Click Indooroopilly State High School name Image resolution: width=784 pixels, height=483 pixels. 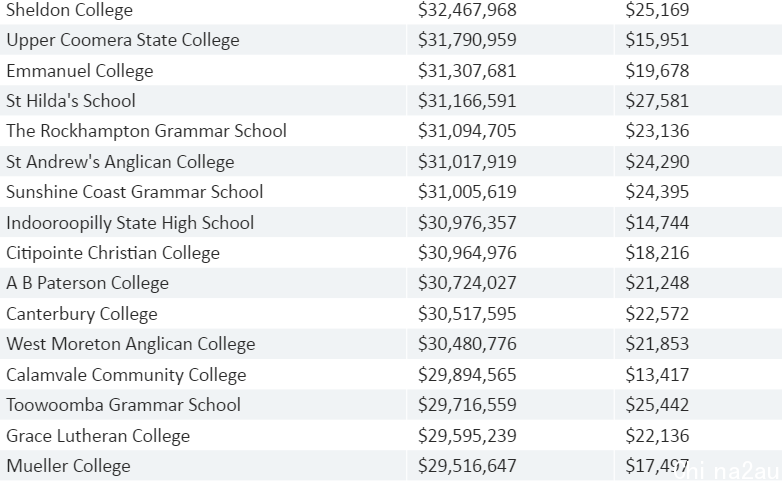(130, 222)
